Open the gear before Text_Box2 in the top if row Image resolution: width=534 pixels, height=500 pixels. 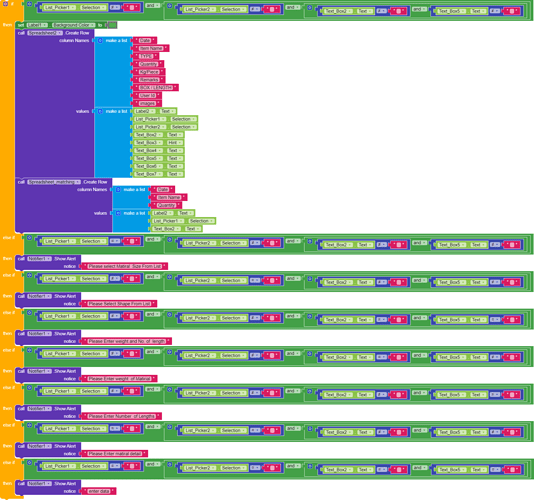click(x=310, y=7)
